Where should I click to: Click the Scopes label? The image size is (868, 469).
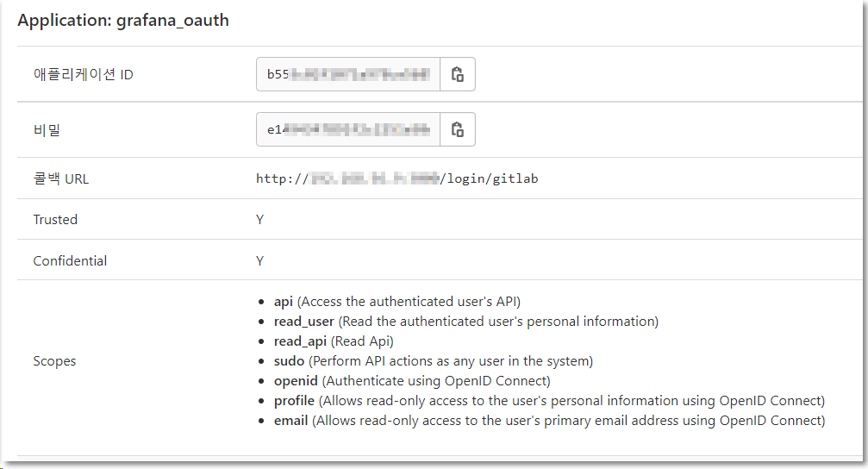click(x=54, y=361)
